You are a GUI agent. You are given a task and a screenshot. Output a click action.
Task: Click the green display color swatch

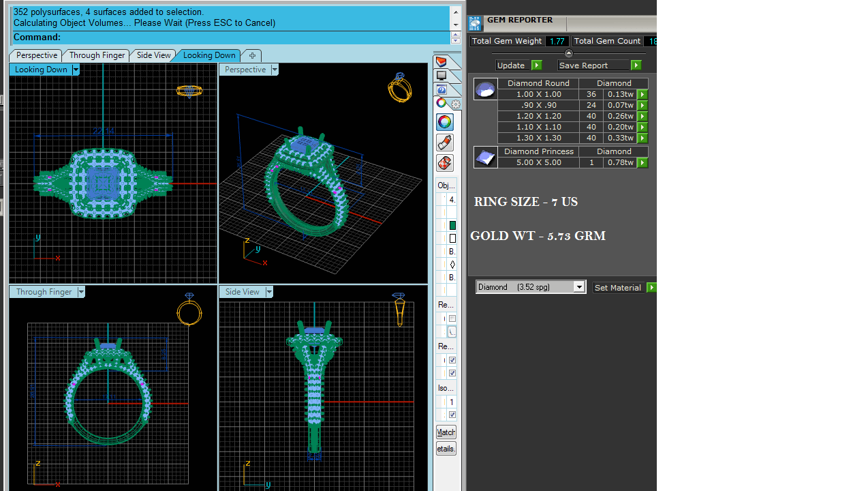click(x=452, y=225)
